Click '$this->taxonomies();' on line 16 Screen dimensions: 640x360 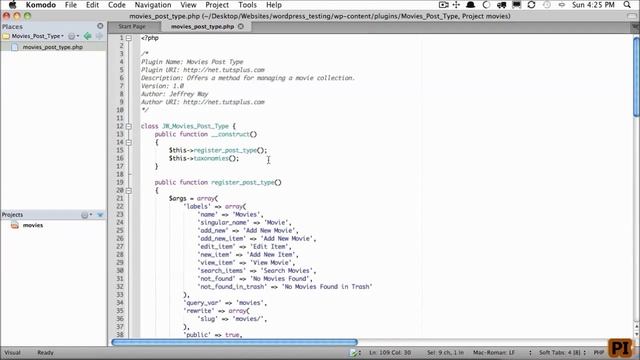(x=204, y=158)
